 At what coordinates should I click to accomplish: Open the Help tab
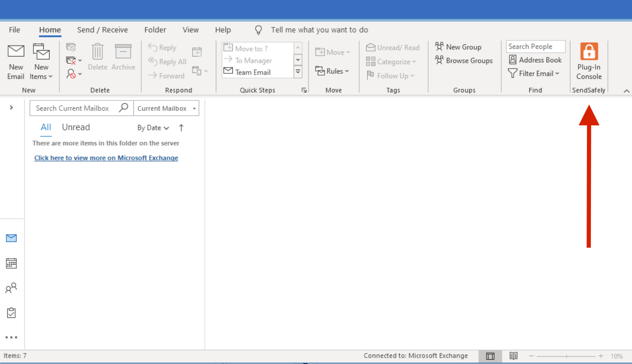coord(223,30)
